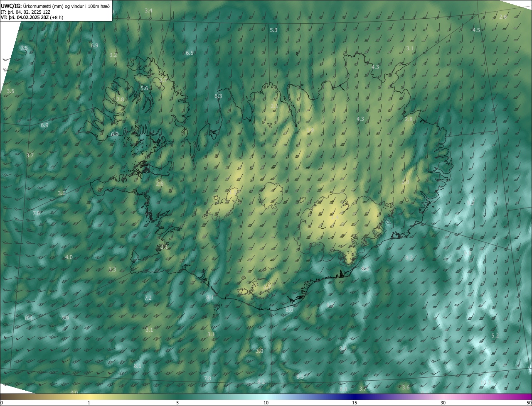This screenshot has height=406, width=532.
Task: Click the 'UWC/IG:' model label
Action: [11, 5]
